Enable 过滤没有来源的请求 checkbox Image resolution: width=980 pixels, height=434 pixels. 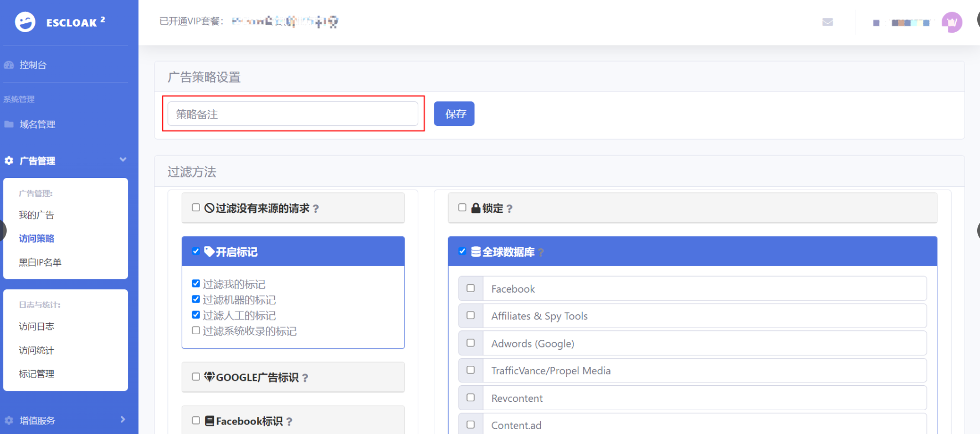[x=196, y=207]
